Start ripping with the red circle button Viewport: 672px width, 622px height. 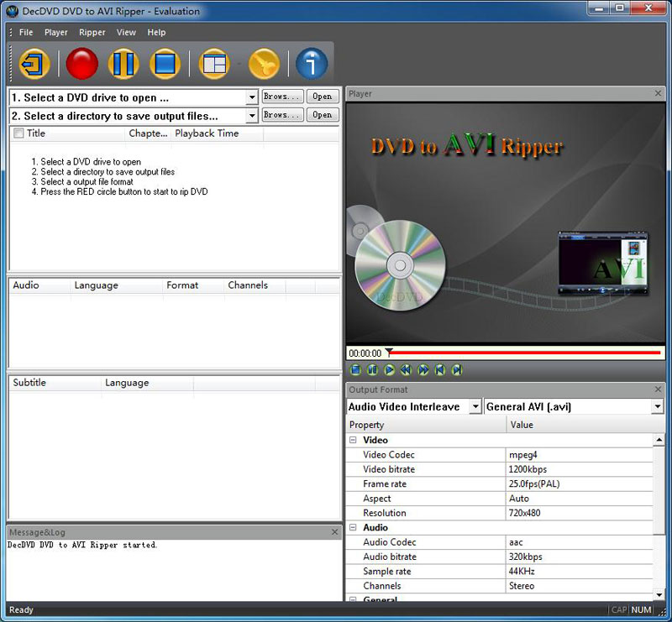click(x=81, y=64)
